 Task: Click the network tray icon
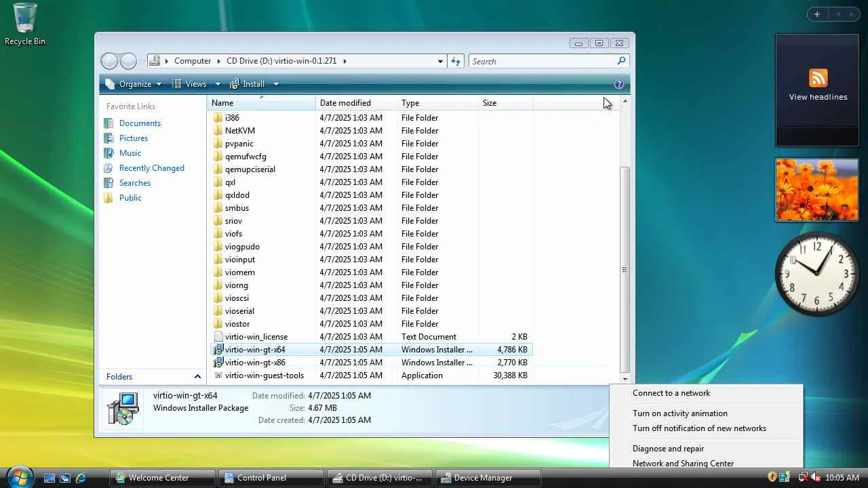[x=803, y=478]
